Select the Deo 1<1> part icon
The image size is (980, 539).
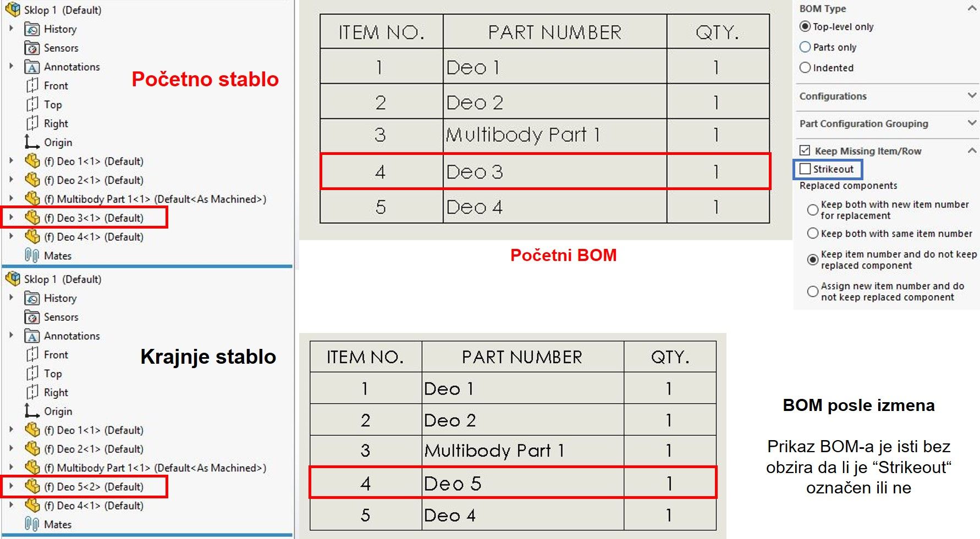tap(32, 161)
